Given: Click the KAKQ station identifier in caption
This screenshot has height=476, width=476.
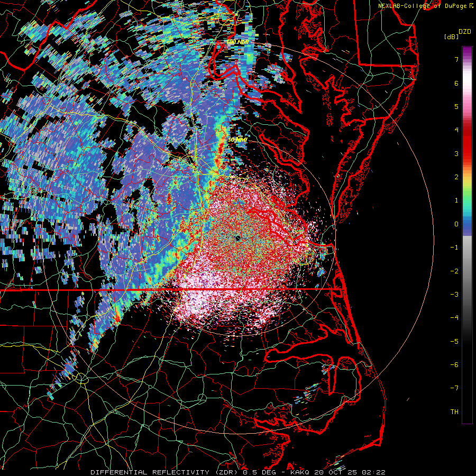Looking at the screenshot, I should point(300,472).
